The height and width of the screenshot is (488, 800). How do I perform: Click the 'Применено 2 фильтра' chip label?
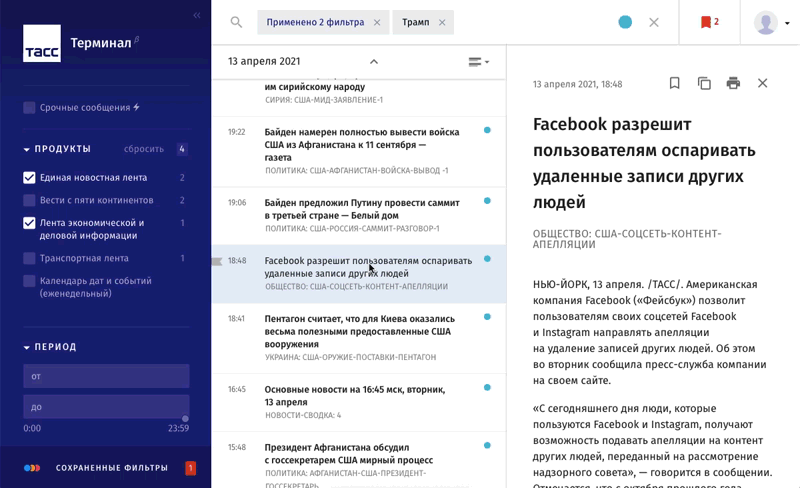315,22
